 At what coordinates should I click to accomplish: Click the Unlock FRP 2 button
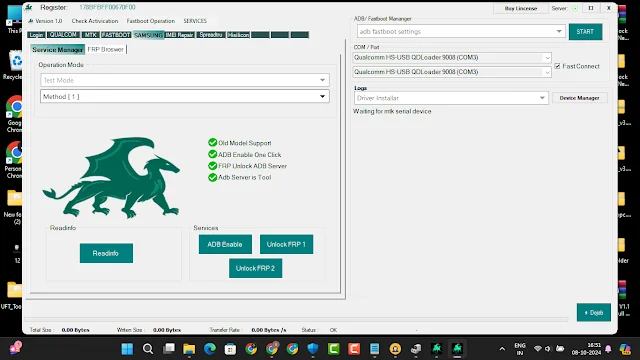tap(255, 268)
